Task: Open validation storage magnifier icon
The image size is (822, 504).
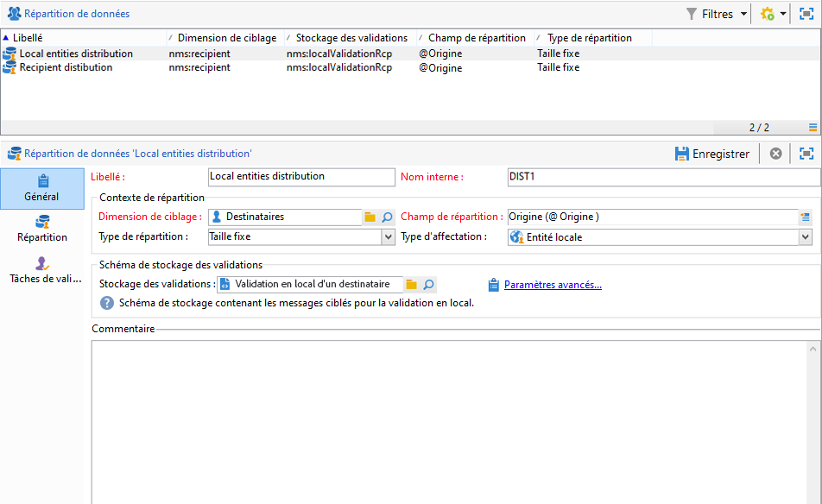Action: click(428, 285)
